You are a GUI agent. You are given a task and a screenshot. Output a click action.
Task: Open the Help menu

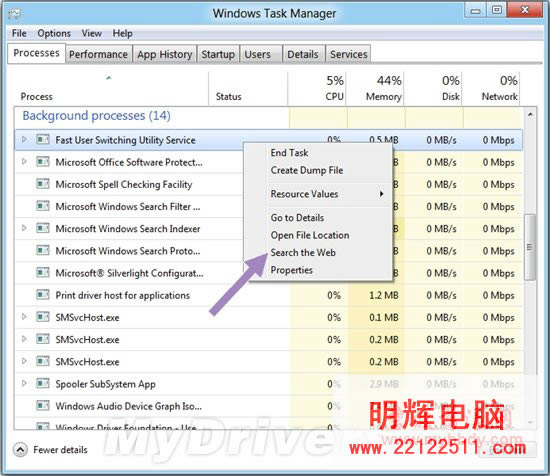pos(122,33)
